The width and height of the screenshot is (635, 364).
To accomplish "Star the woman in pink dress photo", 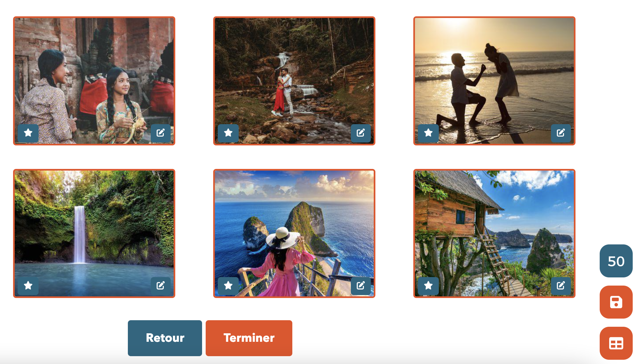I will pos(228,286).
